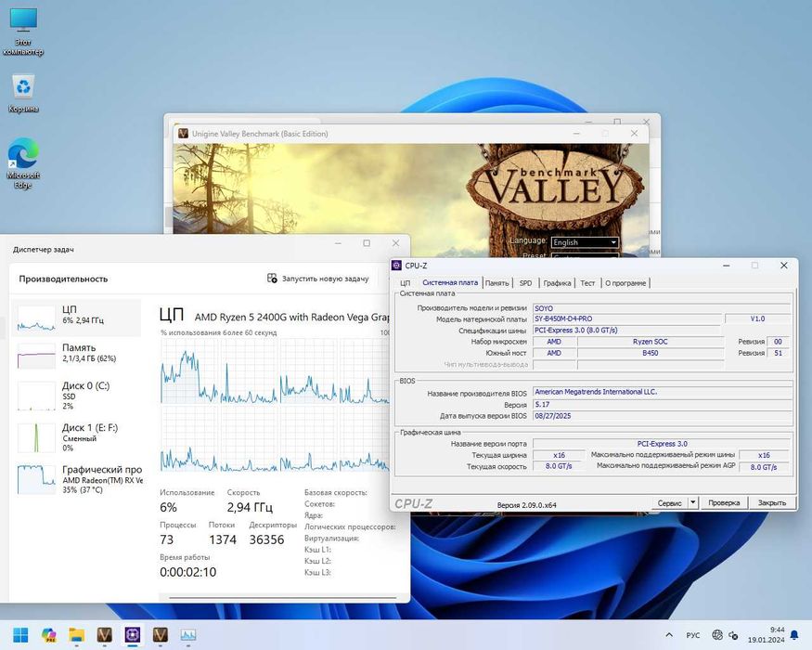The image size is (812, 650).
Task: Click Запустить новую задачу in Task Manager
Action: pyautogui.click(x=317, y=279)
